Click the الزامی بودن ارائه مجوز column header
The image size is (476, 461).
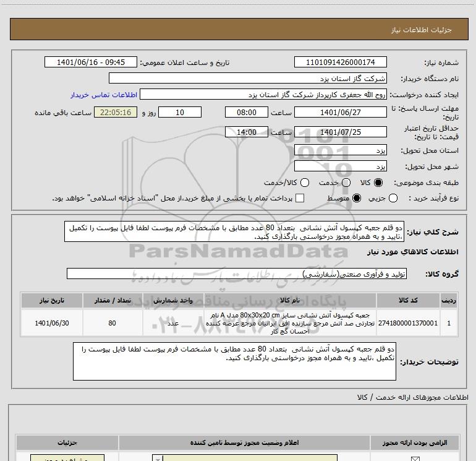click(x=415, y=442)
